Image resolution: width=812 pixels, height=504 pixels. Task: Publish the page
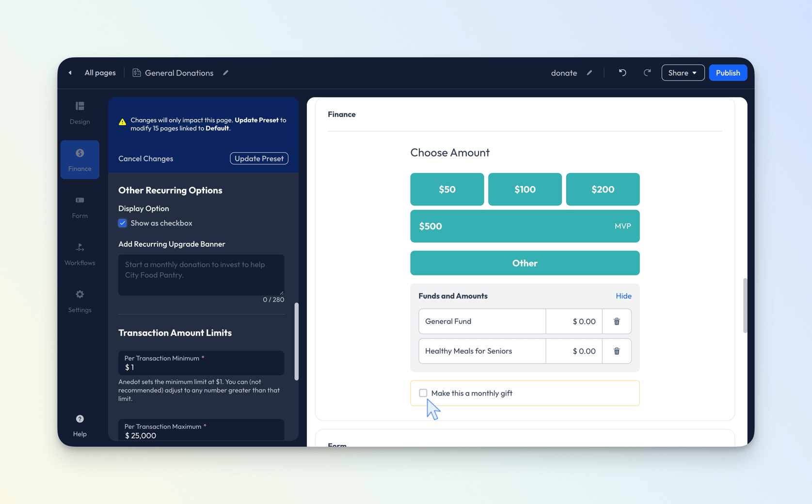point(728,73)
